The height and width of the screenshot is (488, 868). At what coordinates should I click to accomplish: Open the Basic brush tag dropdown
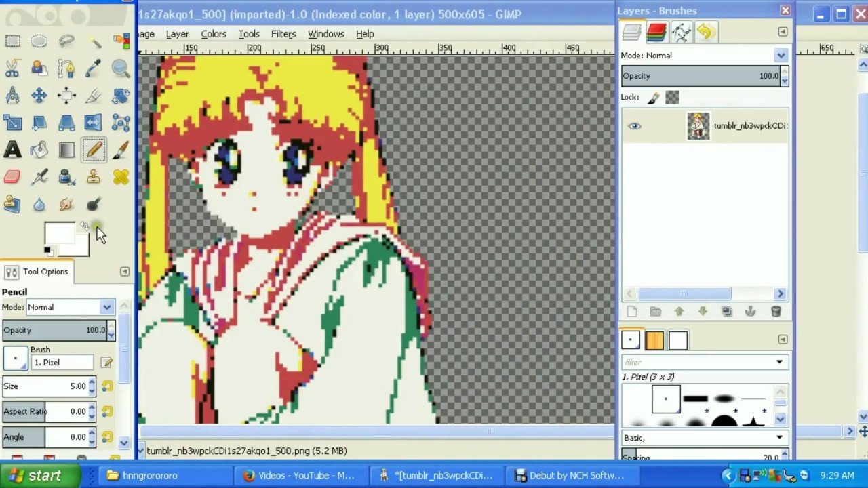tap(704, 438)
